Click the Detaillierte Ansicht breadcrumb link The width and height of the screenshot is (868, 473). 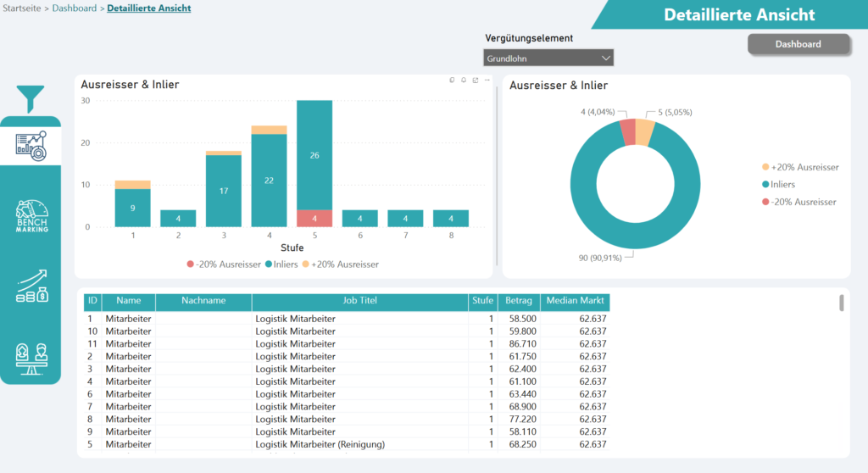(x=148, y=8)
